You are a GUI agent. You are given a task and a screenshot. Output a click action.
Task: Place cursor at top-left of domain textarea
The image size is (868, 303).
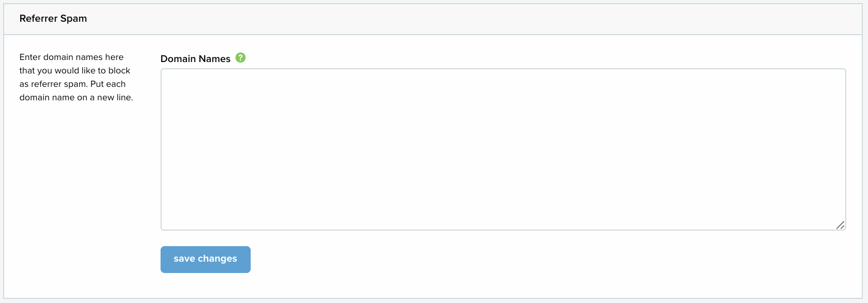coord(167,76)
